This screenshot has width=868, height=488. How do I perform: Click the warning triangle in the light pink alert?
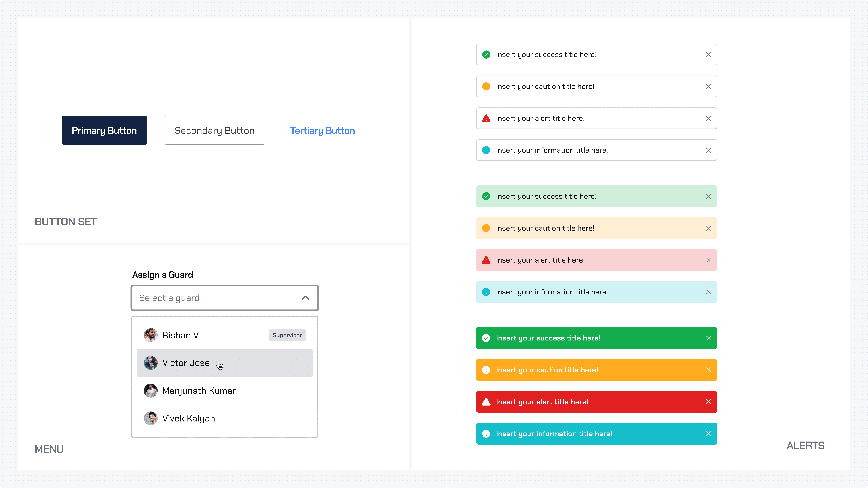point(486,260)
